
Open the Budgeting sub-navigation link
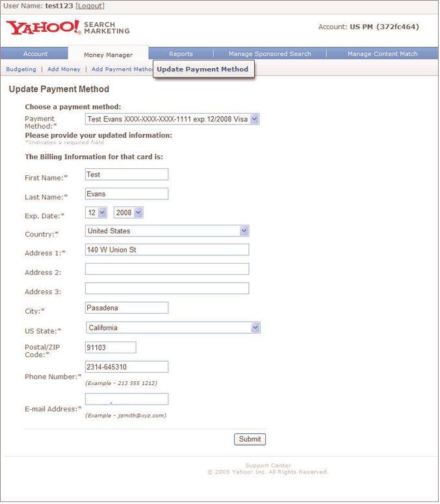point(21,69)
